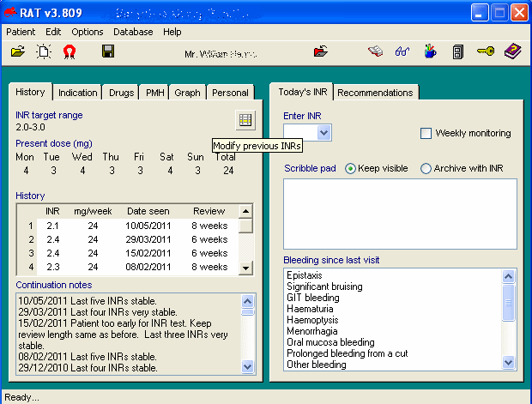Open the Edit menu
The width and height of the screenshot is (532, 404).
click(x=53, y=32)
